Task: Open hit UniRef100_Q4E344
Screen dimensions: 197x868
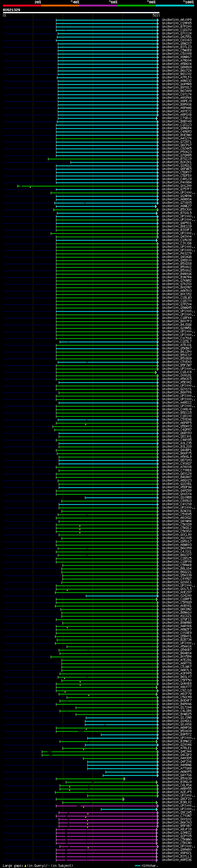Action: 176,751
